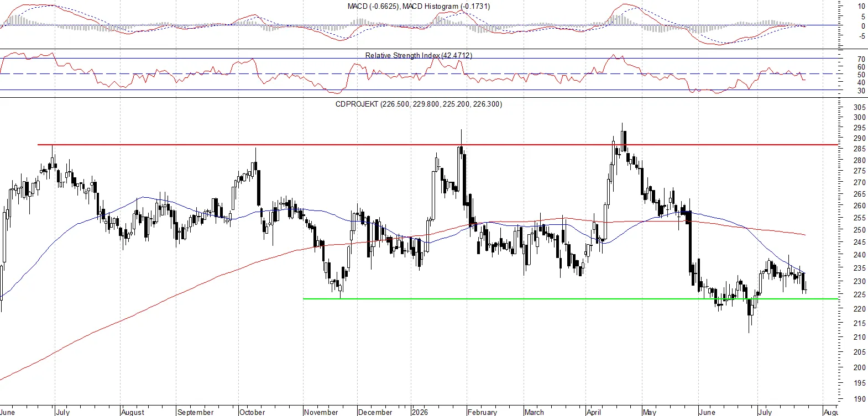868x416 pixels.
Task: Click the RSI 50 level label
Action: (x=861, y=75)
